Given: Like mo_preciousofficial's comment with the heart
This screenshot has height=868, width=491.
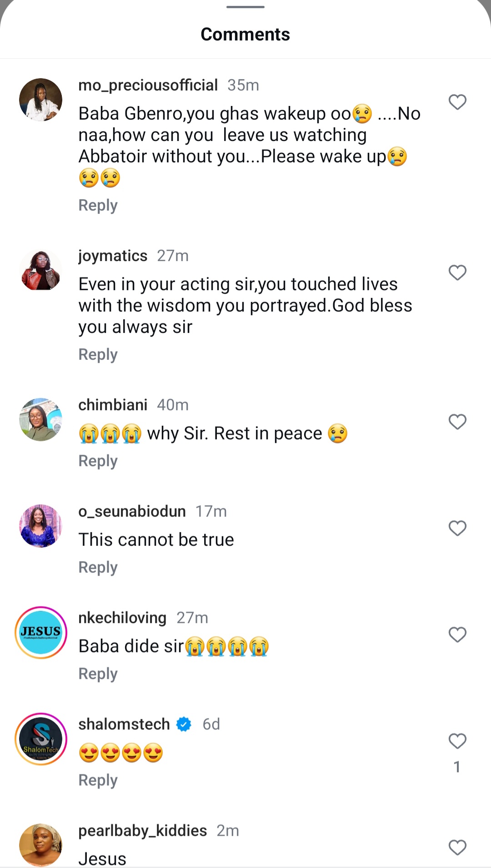Looking at the screenshot, I should (x=457, y=102).
